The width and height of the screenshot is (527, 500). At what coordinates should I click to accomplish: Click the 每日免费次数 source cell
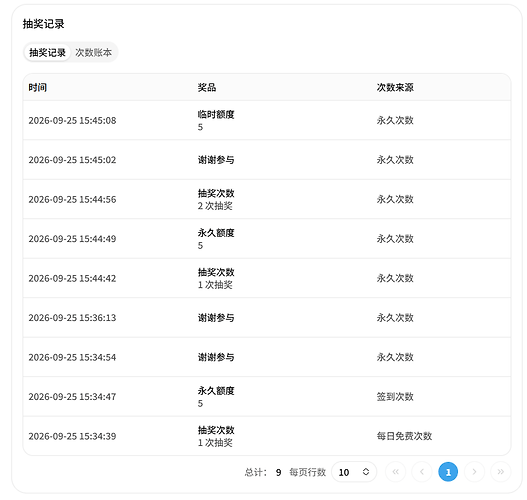coord(404,436)
